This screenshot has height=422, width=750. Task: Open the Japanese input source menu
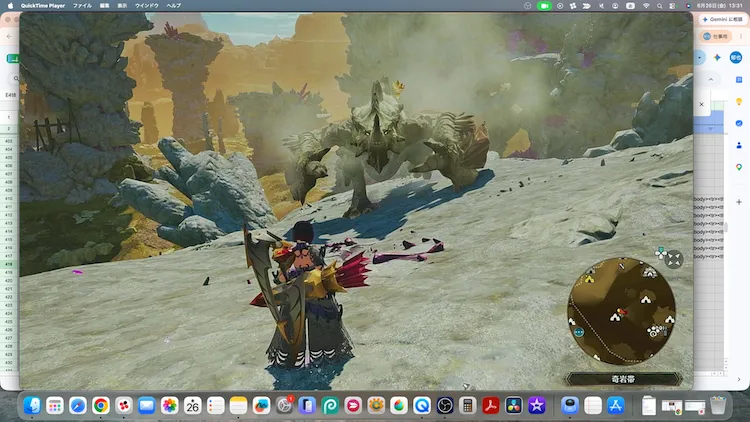tap(630, 6)
